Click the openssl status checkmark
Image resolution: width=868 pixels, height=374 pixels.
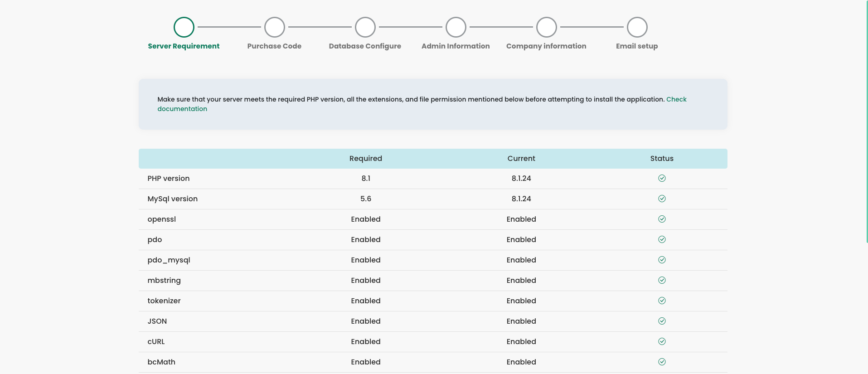tap(662, 219)
